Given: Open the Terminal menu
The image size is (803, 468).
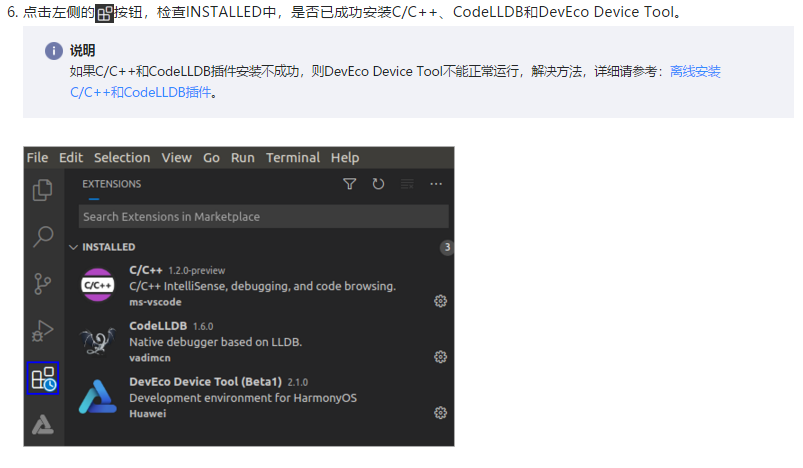Looking at the screenshot, I should point(293,158).
